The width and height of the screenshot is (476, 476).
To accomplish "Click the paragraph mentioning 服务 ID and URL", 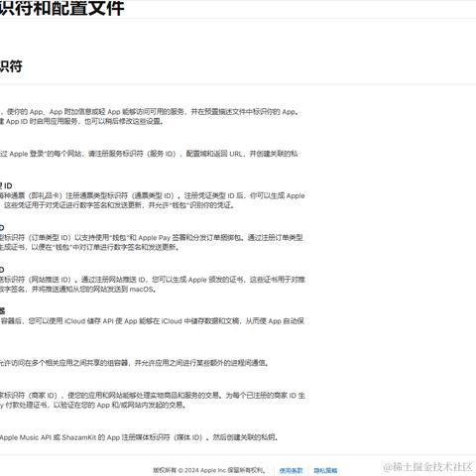I will [149, 154].
